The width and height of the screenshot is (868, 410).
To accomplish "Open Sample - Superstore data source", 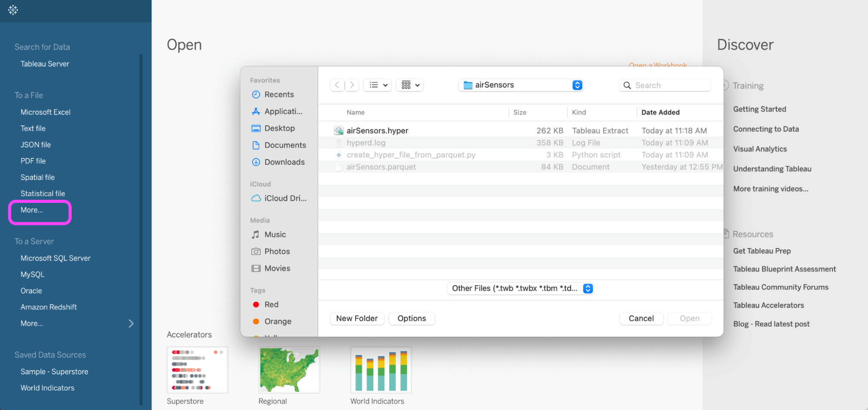I will tap(54, 372).
